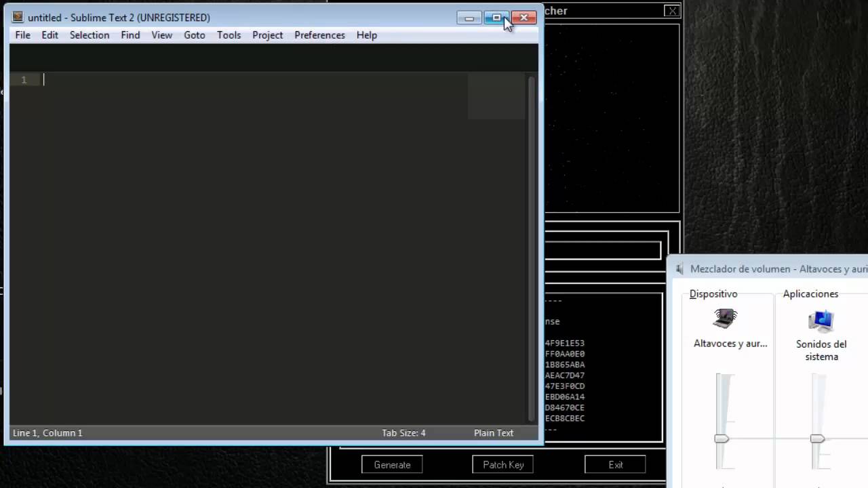Click the speaker icon in the mixer title bar
This screenshot has height=488, width=868.
tap(680, 269)
